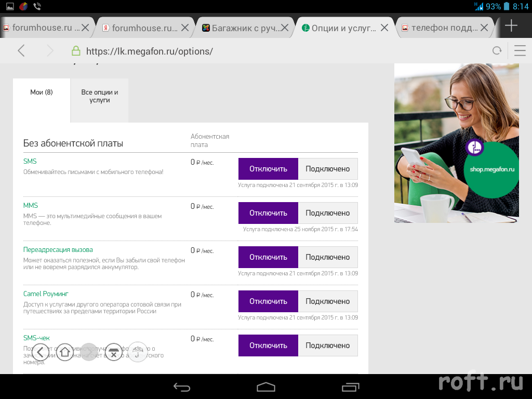
Task: Open the browser hamburger menu
Action: 520,50
